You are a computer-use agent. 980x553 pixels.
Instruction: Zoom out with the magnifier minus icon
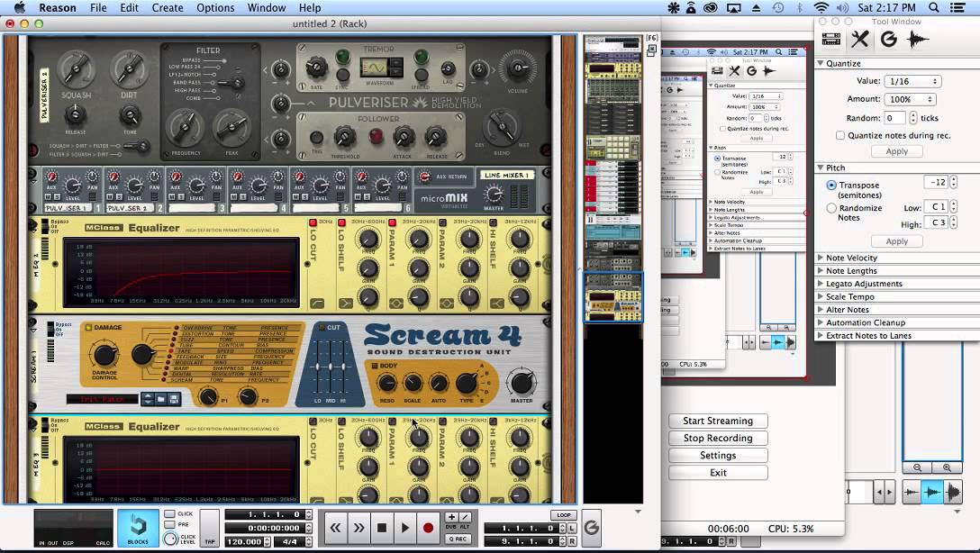coord(917,467)
